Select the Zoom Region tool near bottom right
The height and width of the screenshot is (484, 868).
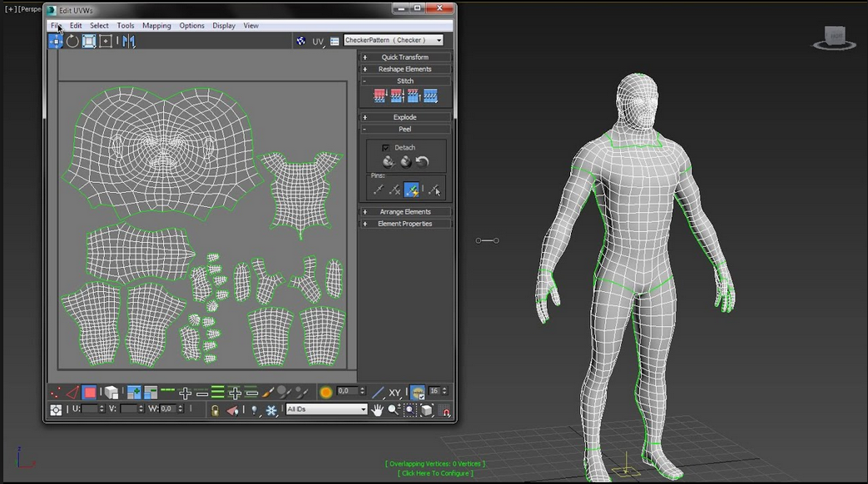click(x=409, y=409)
